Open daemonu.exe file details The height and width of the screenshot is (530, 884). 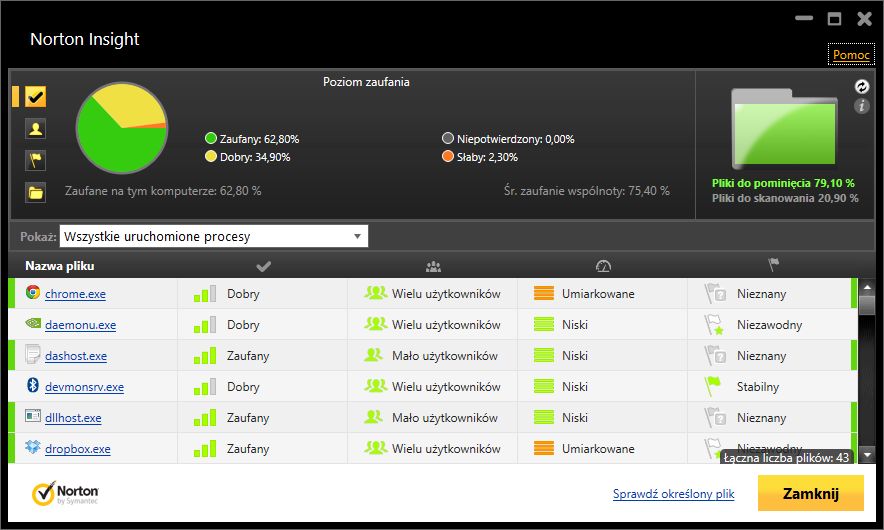click(x=80, y=325)
